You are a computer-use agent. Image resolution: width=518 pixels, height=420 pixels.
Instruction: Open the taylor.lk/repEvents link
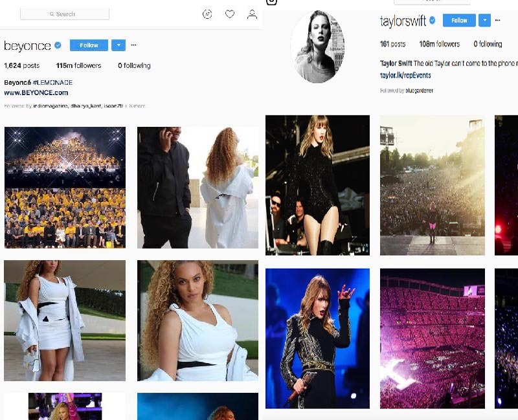tap(405, 75)
